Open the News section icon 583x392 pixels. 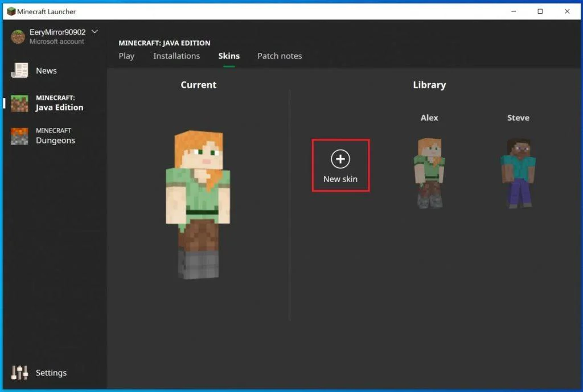[20, 70]
